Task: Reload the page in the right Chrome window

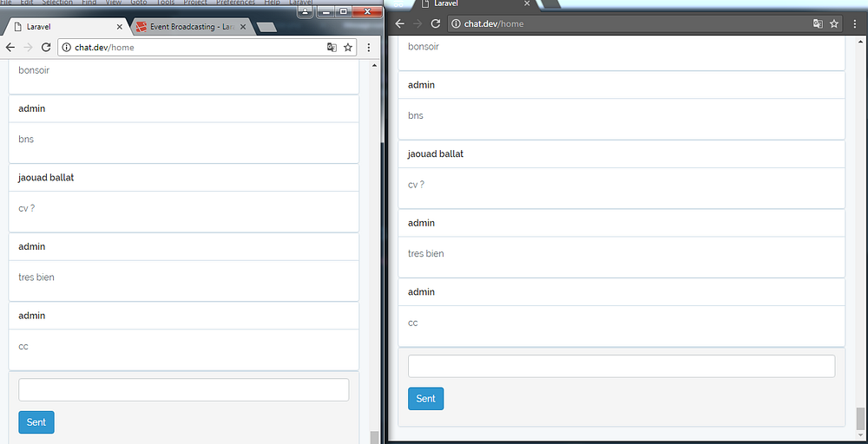Action: click(x=436, y=23)
